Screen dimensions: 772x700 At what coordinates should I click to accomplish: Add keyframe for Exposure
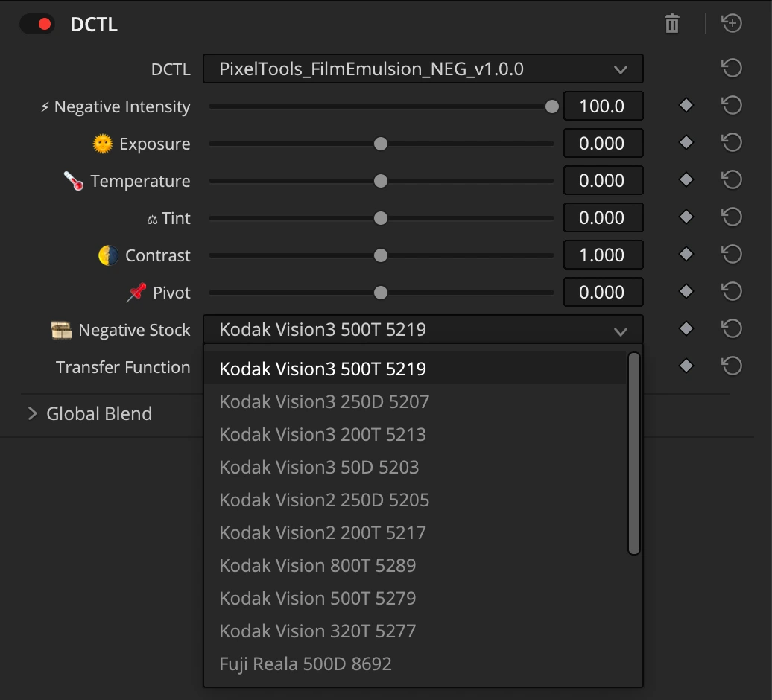coord(686,143)
